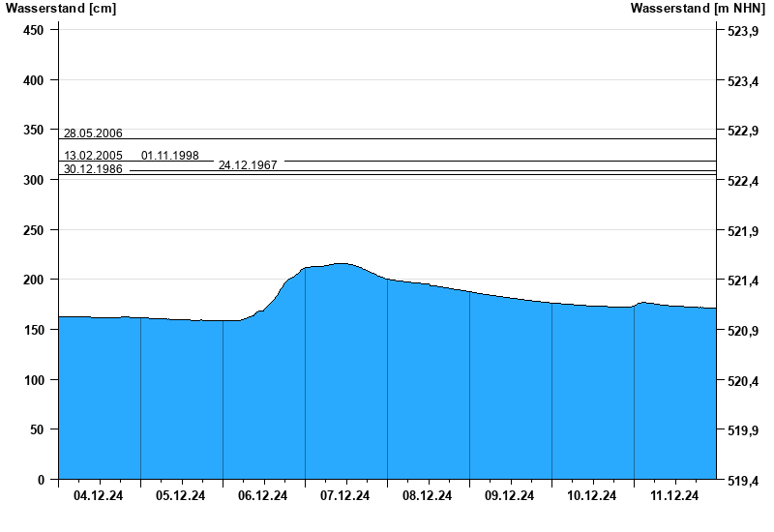Select the 08.12.24 date on x-axis
This screenshot has height=532, width=774.
(x=428, y=496)
